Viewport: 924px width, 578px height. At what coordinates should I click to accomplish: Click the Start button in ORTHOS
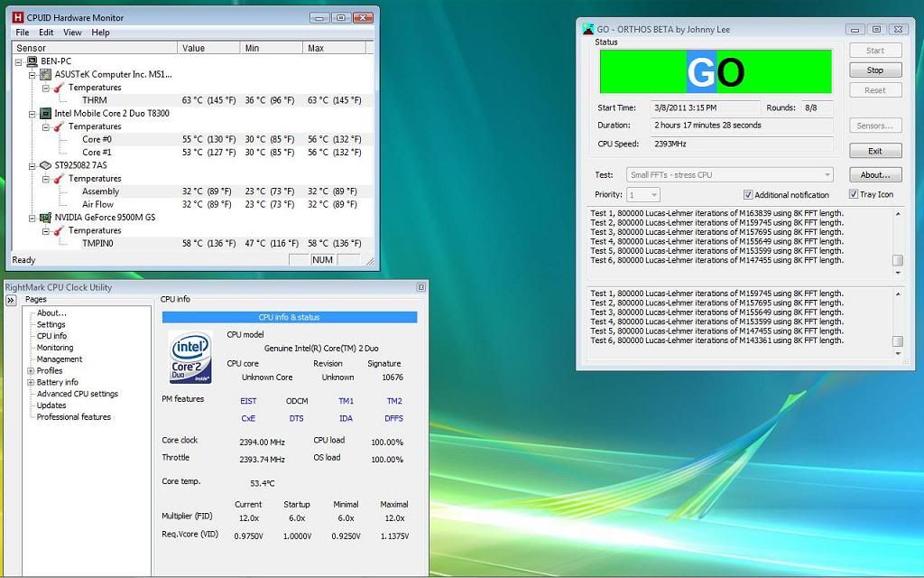pyautogui.click(x=875, y=51)
